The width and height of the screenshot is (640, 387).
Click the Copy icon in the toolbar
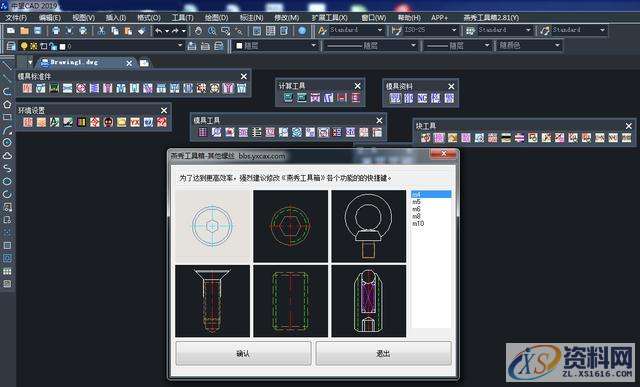115,31
